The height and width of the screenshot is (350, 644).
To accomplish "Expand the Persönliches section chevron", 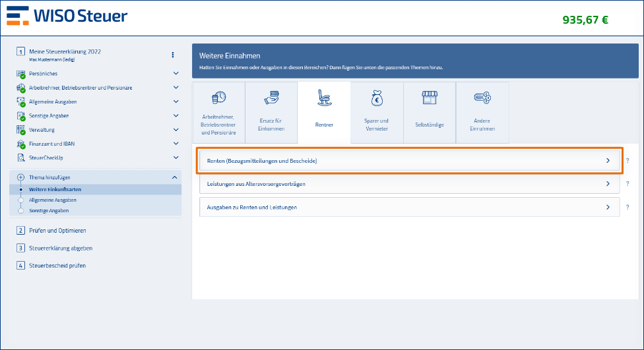I will coord(176,74).
